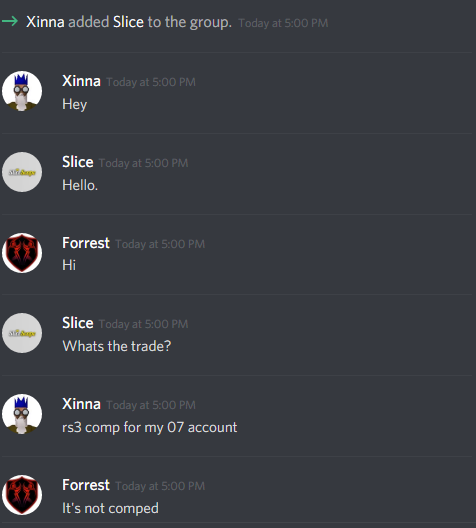Click the green arrow join icon
This screenshot has width=476, height=528.
[10, 22]
